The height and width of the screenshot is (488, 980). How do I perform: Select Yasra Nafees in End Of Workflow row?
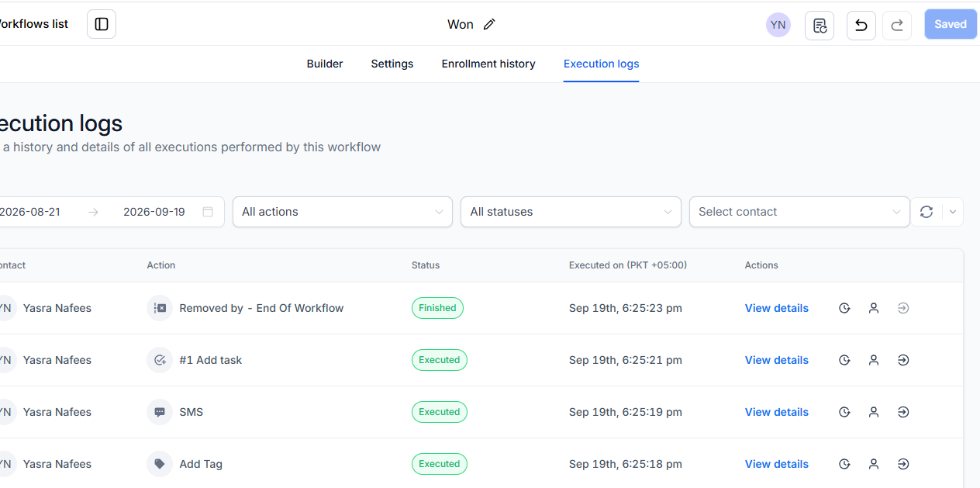(x=57, y=308)
